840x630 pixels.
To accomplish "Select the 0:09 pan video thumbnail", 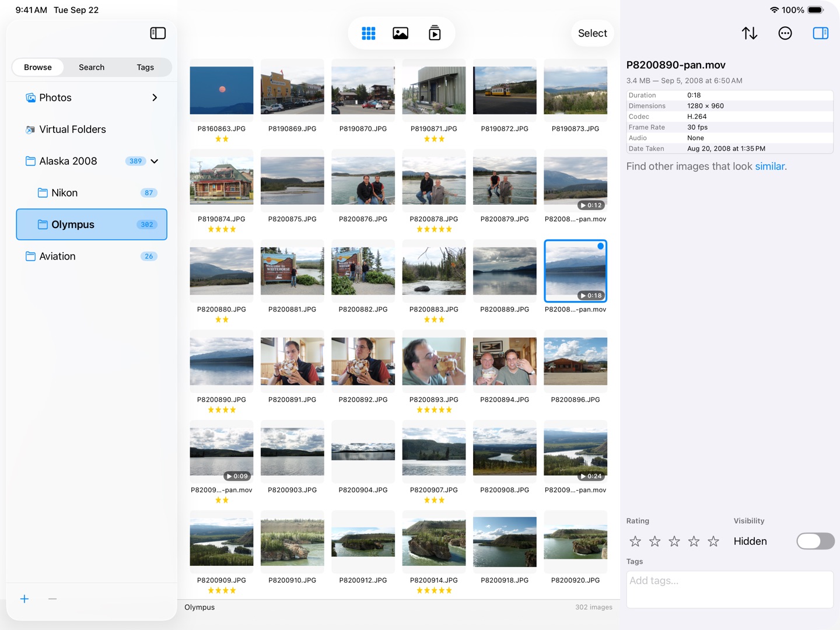I will point(222,452).
